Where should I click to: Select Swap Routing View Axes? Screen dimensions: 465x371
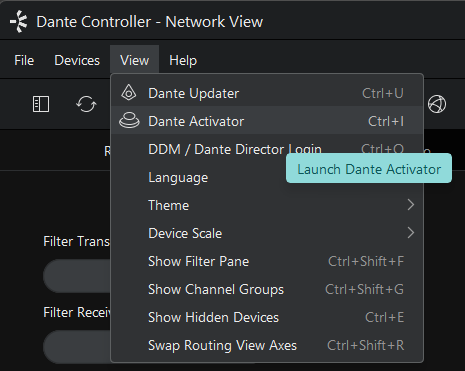tap(267, 345)
